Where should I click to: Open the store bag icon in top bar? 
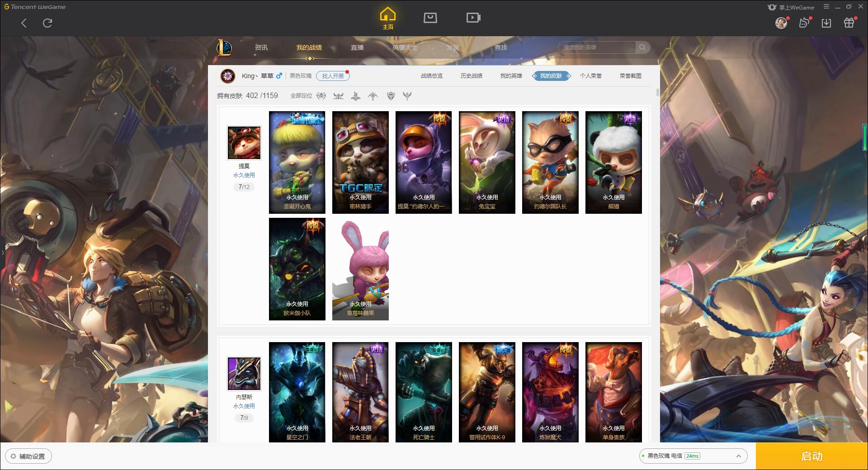coord(430,18)
